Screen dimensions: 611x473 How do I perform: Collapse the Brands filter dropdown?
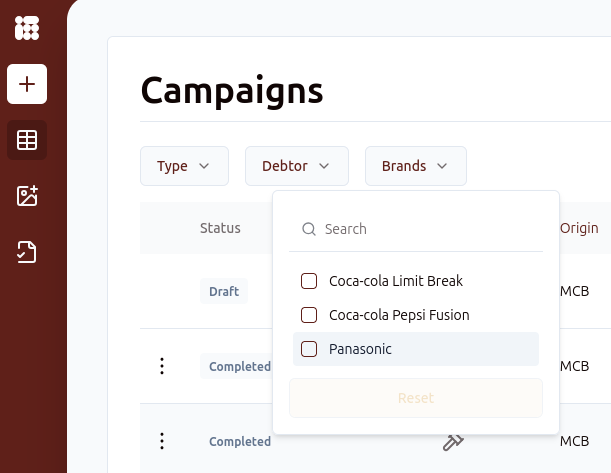click(x=415, y=166)
